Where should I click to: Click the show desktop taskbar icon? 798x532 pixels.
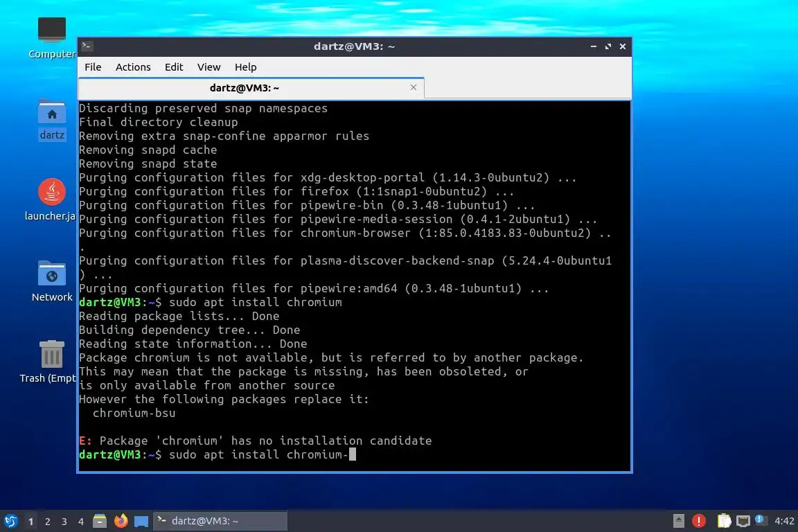click(x=141, y=521)
